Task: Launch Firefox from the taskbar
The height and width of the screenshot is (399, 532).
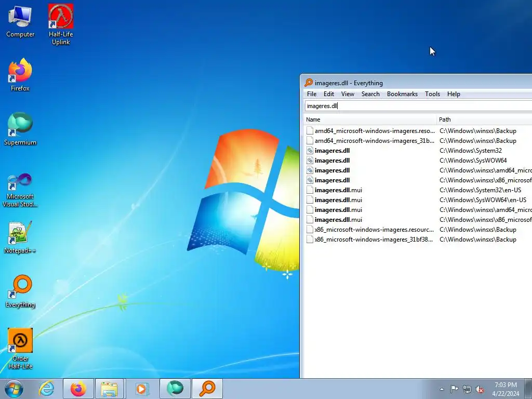Action: click(x=78, y=389)
